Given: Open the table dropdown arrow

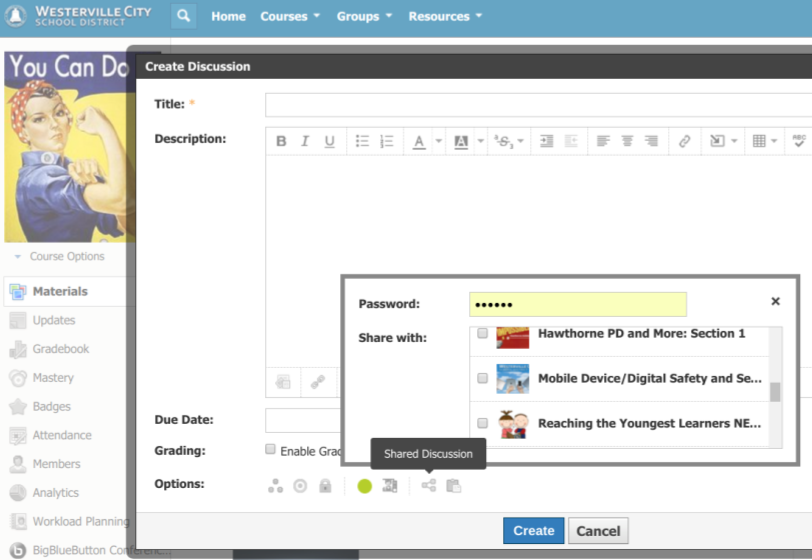Looking at the screenshot, I should pos(774,141).
